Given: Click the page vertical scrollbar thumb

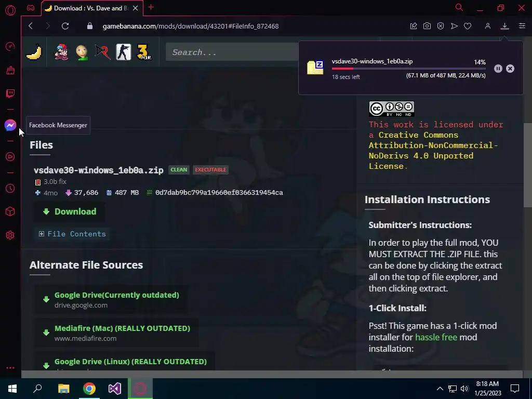Looking at the screenshot, I should click(x=528, y=165).
